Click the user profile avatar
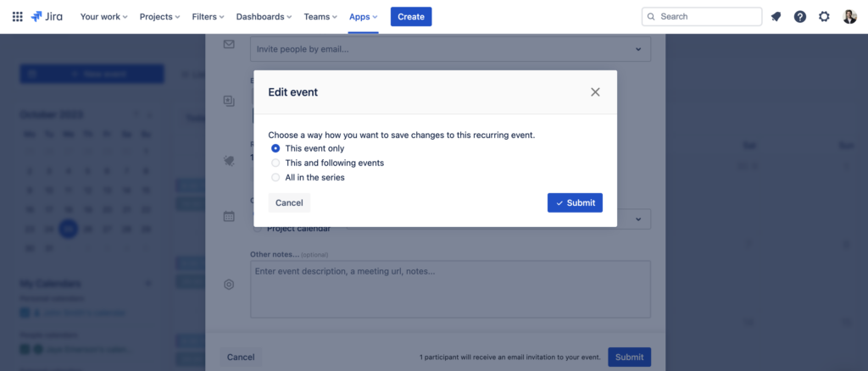Viewport: 868px width, 371px height. 849,16
